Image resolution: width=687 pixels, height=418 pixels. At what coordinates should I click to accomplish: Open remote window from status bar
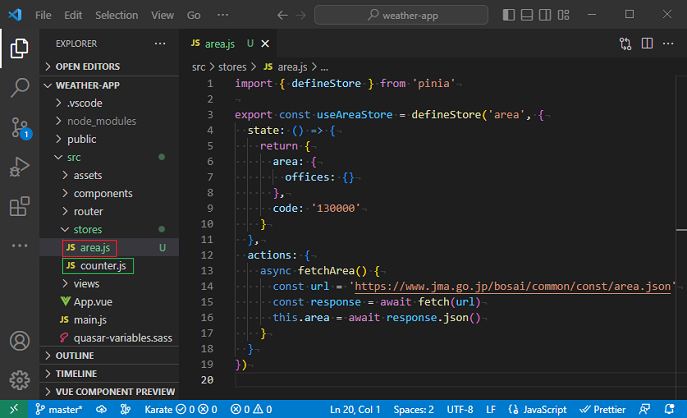(14, 409)
